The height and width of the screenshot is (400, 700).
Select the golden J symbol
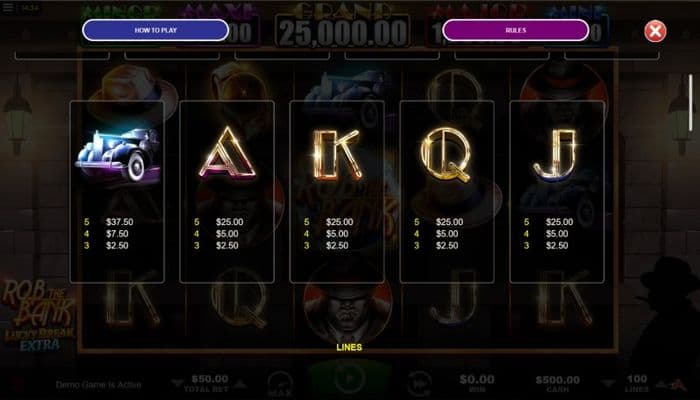tap(556, 154)
